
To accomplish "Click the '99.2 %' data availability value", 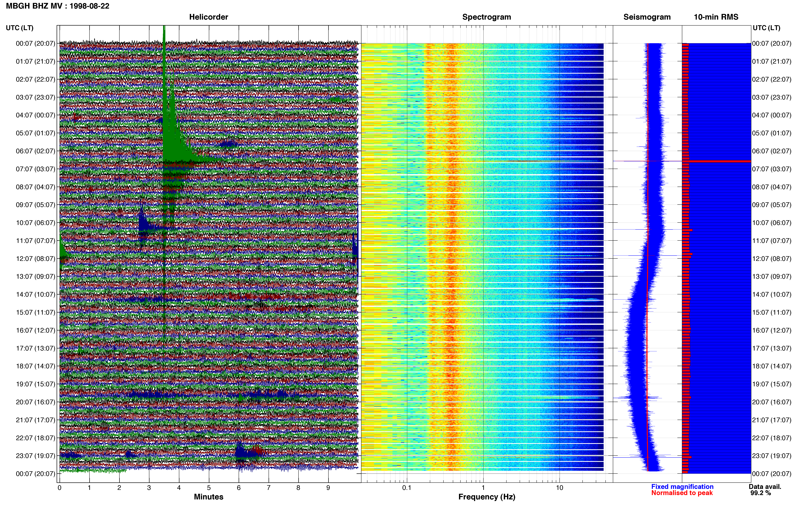I will coord(761,493).
